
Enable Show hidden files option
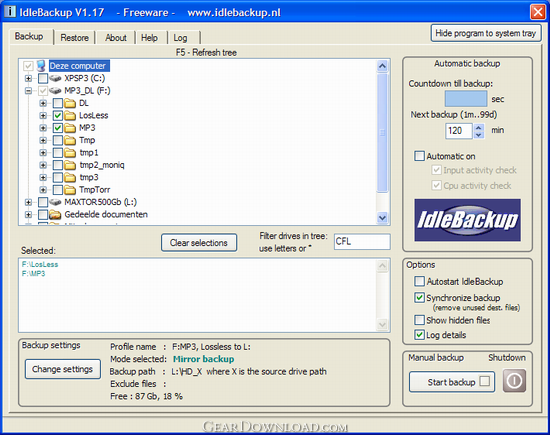[420, 320]
